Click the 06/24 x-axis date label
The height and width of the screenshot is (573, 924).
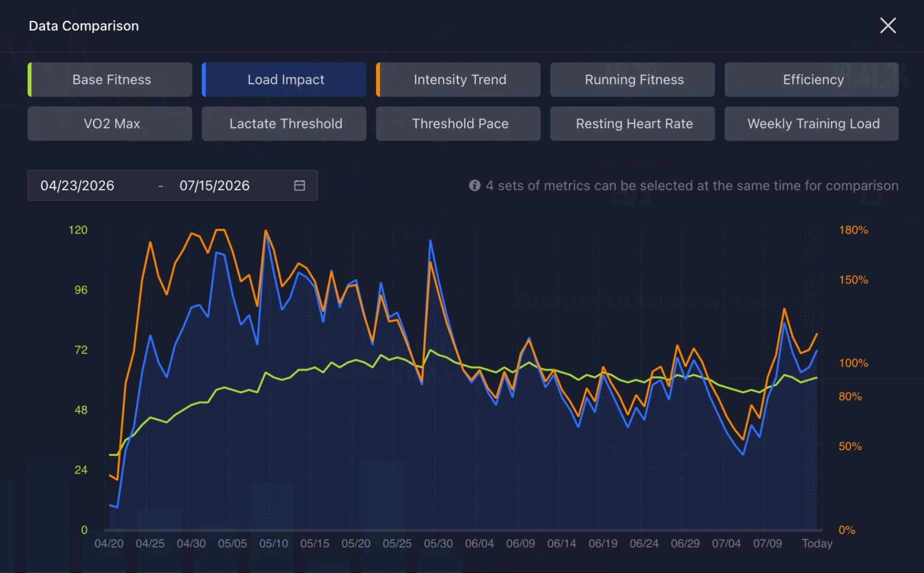click(644, 543)
